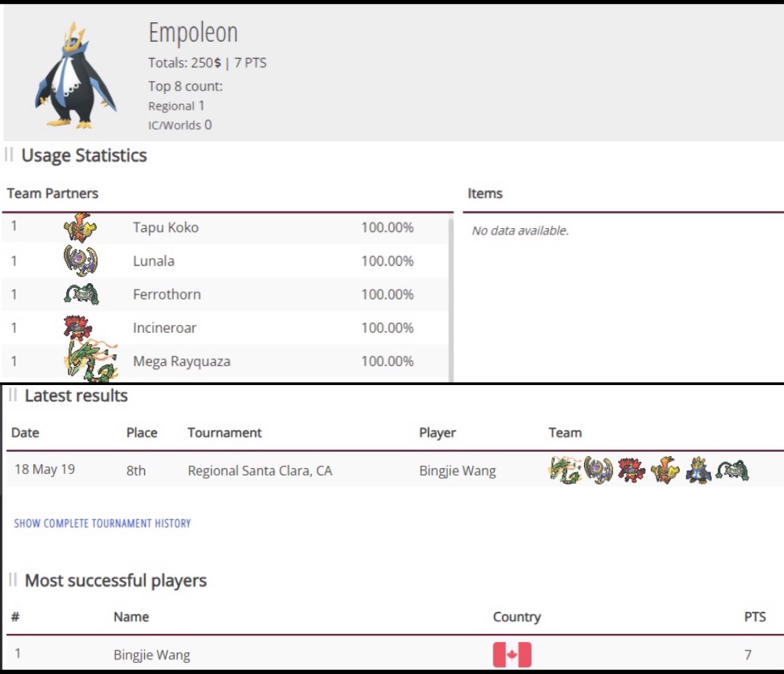Click the Canada flag next to Bingjie Wang
Screen dimensions: 784x674
pyautogui.click(x=512, y=653)
